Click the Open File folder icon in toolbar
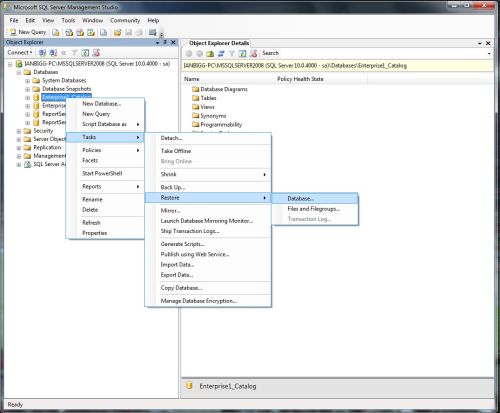 pyautogui.click(x=117, y=32)
